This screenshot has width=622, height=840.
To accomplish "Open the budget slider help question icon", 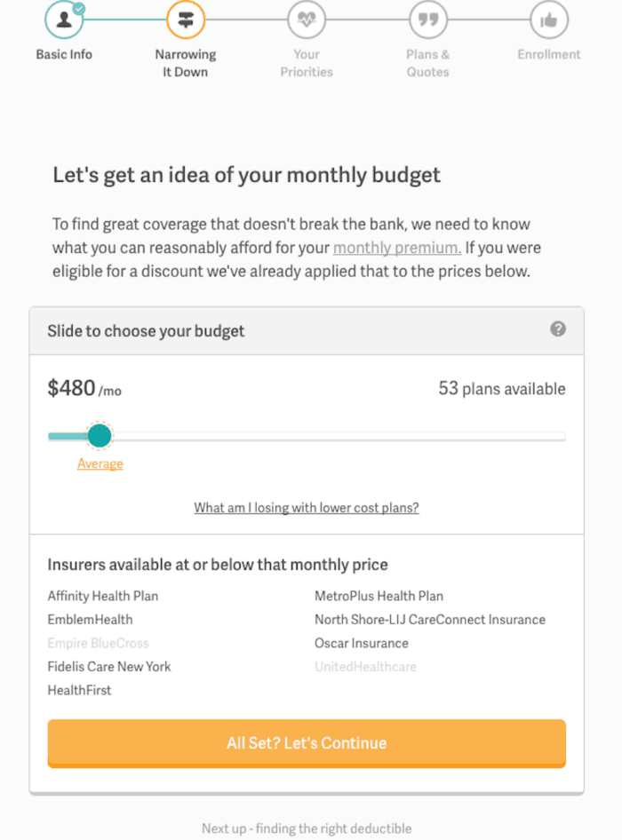I will (558, 329).
